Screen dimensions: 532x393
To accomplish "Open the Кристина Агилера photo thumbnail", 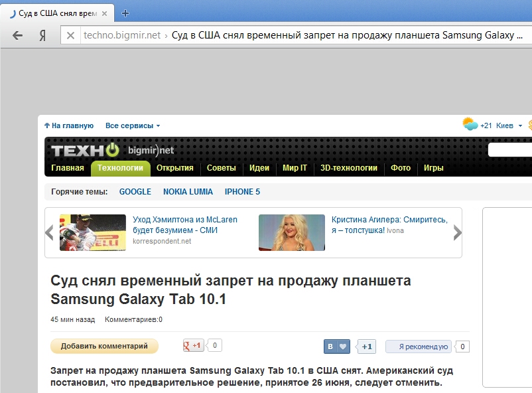I will pyautogui.click(x=292, y=232).
